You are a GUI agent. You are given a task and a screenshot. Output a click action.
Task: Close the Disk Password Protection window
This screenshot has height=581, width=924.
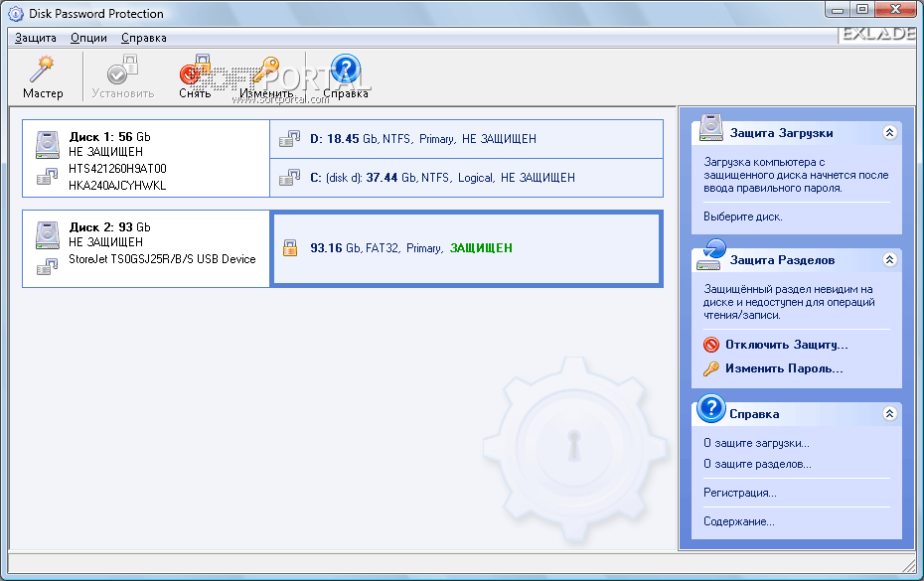(x=896, y=9)
